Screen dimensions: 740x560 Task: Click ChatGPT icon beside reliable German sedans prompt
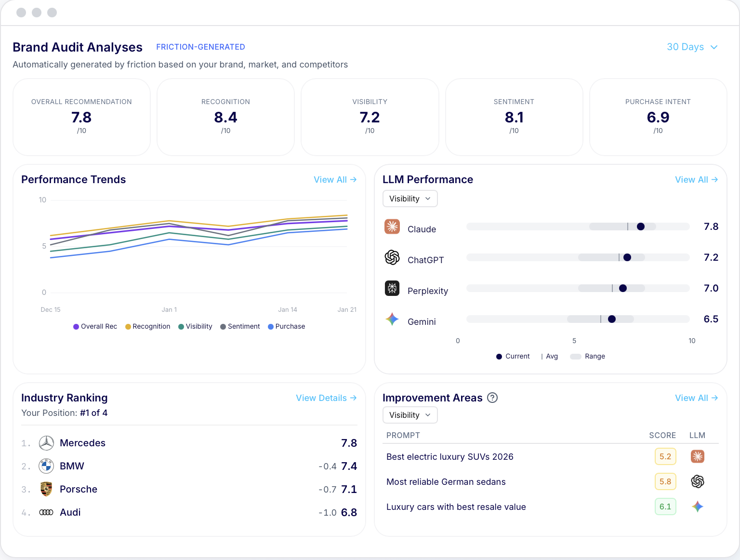(x=698, y=481)
